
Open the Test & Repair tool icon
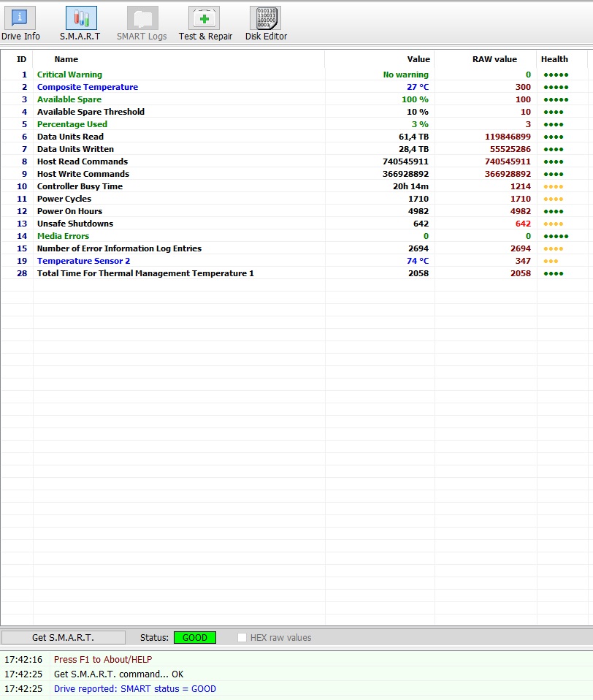point(204,18)
